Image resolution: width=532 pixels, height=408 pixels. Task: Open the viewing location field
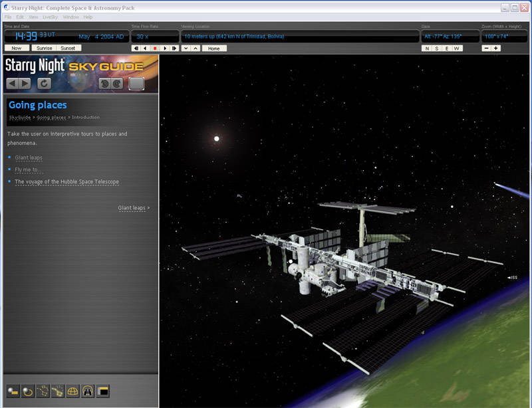[x=301, y=37]
